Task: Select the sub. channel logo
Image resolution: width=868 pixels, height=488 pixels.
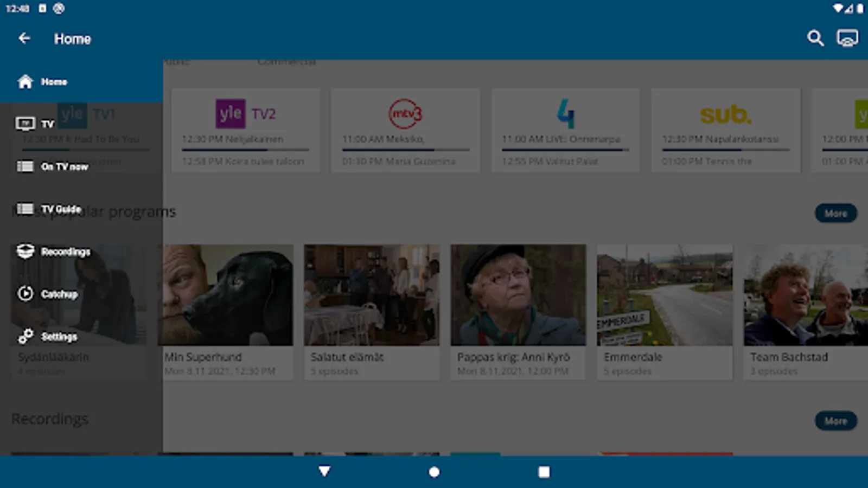Action: [x=725, y=114]
